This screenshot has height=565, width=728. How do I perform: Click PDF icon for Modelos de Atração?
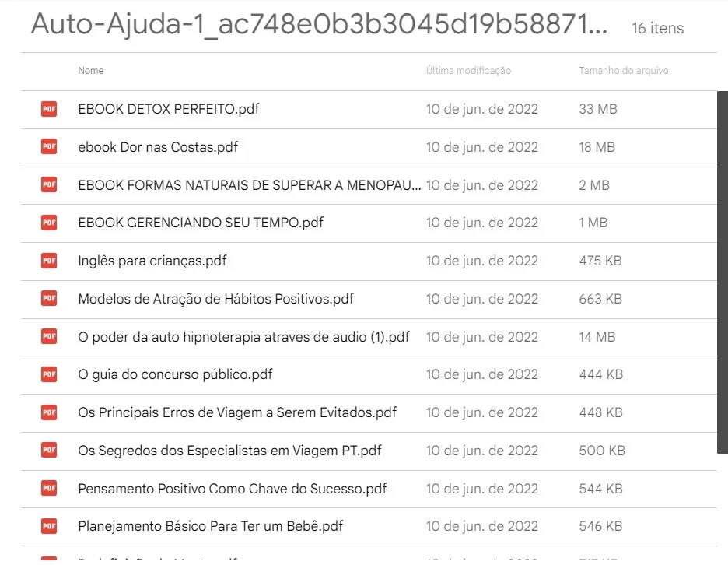pyautogui.click(x=49, y=299)
